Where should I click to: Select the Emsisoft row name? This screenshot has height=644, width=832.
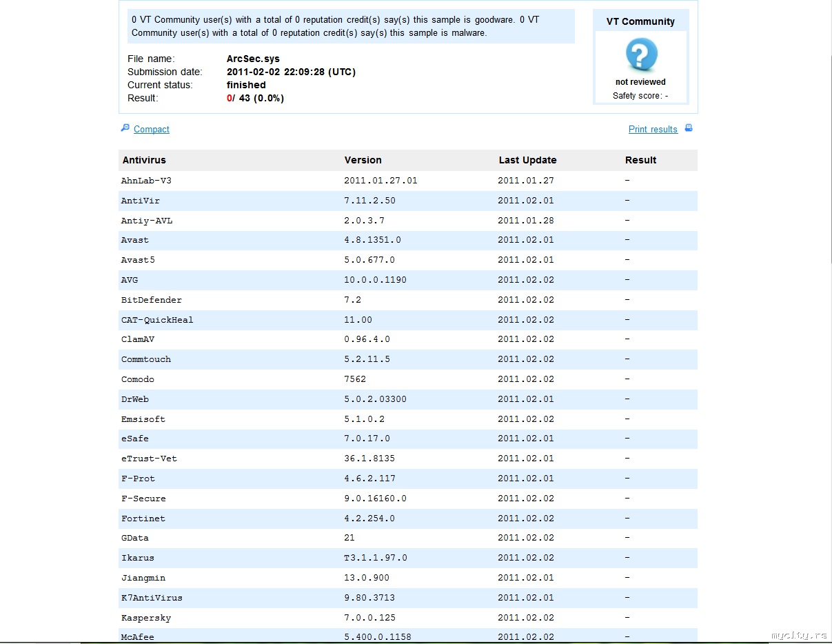coord(143,419)
